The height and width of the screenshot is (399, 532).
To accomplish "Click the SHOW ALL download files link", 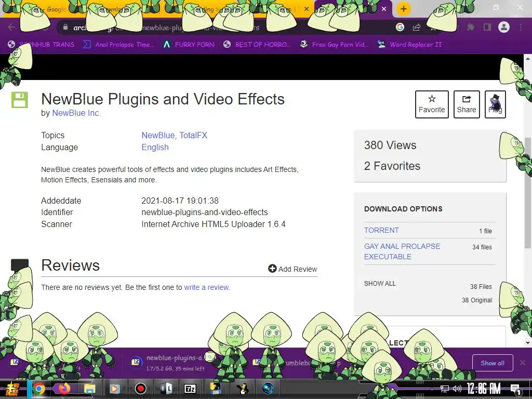I will click(380, 283).
